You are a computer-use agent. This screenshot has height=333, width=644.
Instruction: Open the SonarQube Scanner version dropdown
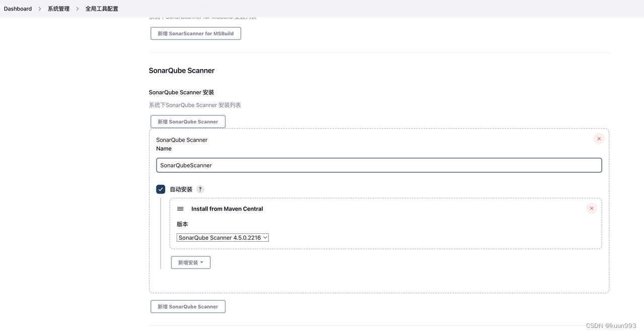coord(222,237)
